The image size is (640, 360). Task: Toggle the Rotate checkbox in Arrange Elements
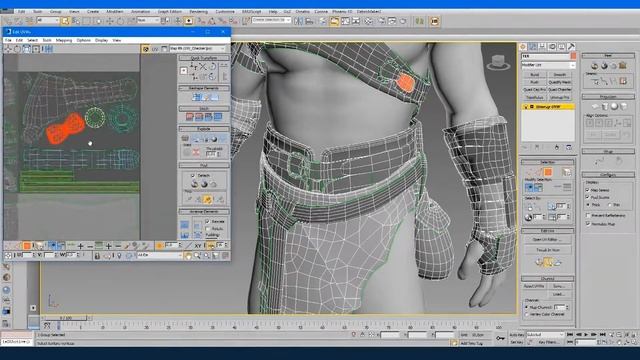point(208,229)
